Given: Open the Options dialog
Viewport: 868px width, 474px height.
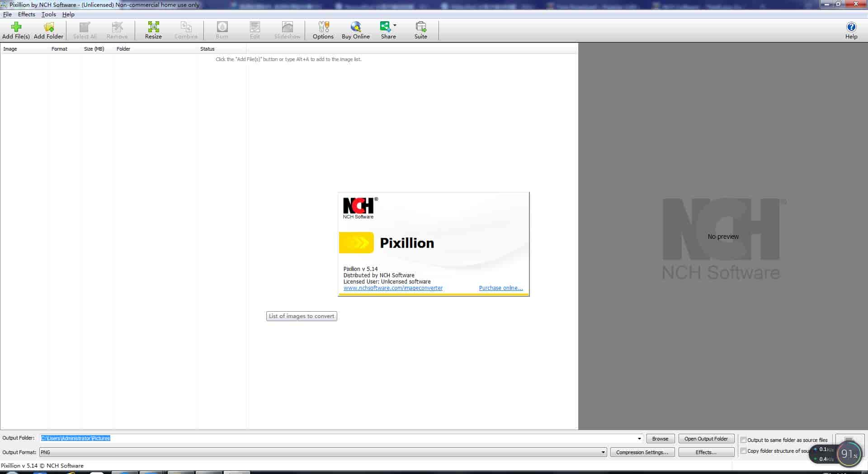Looking at the screenshot, I should coord(323,30).
